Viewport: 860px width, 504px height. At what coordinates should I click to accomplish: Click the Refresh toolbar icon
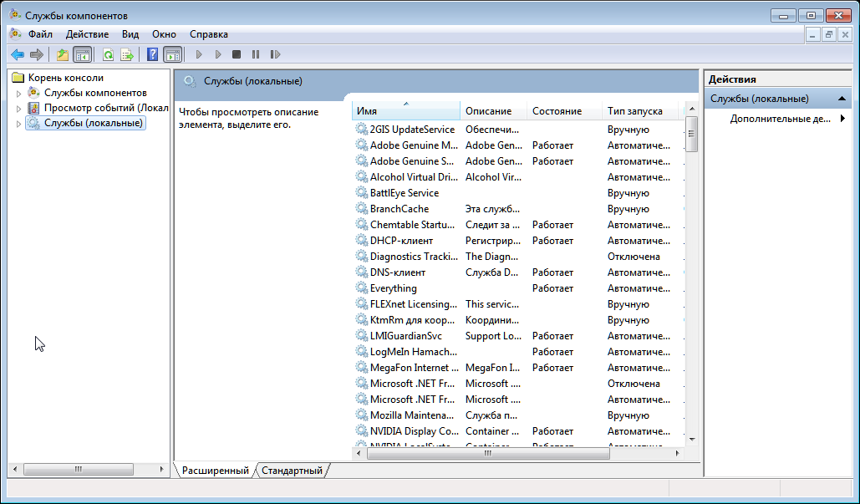(108, 54)
